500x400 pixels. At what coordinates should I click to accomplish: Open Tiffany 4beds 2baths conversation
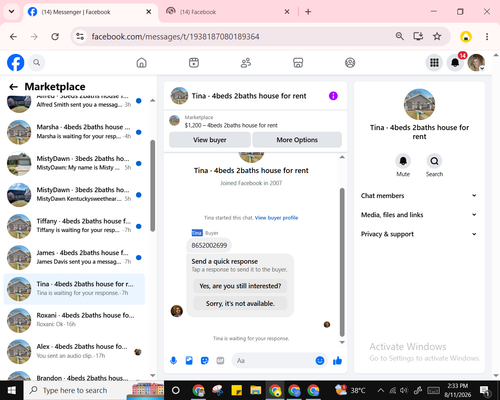(74, 226)
